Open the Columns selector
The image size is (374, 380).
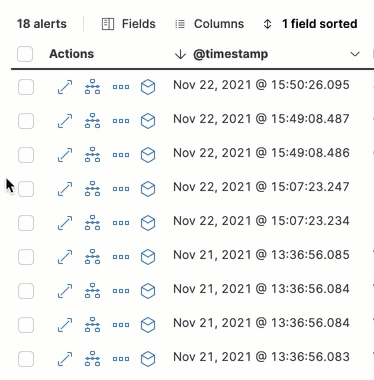(x=210, y=24)
